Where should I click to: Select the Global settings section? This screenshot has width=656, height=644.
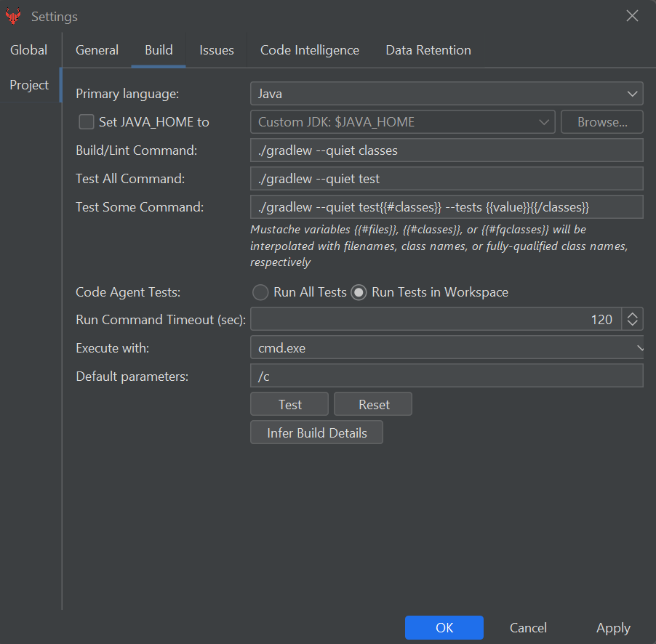tap(29, 50)
